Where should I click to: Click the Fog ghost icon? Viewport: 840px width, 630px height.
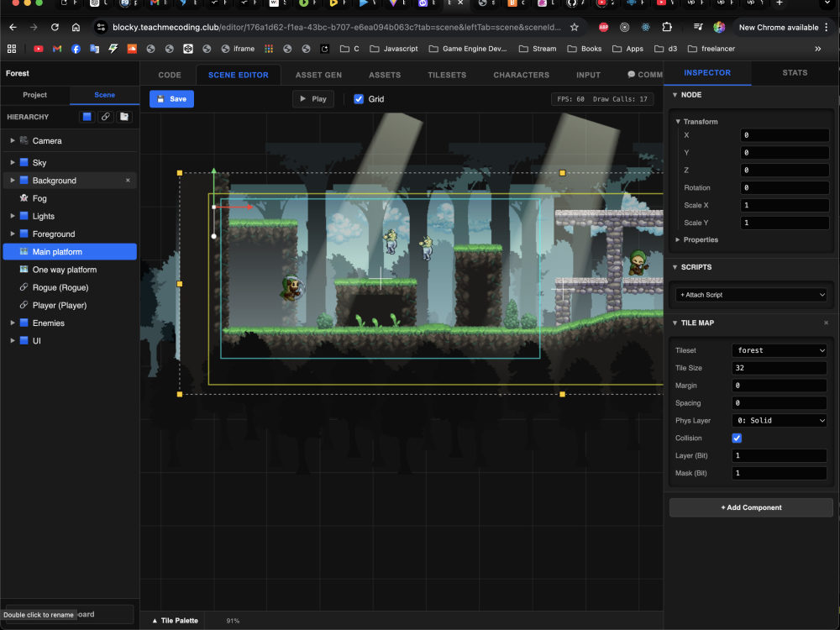tap(24, 198)
